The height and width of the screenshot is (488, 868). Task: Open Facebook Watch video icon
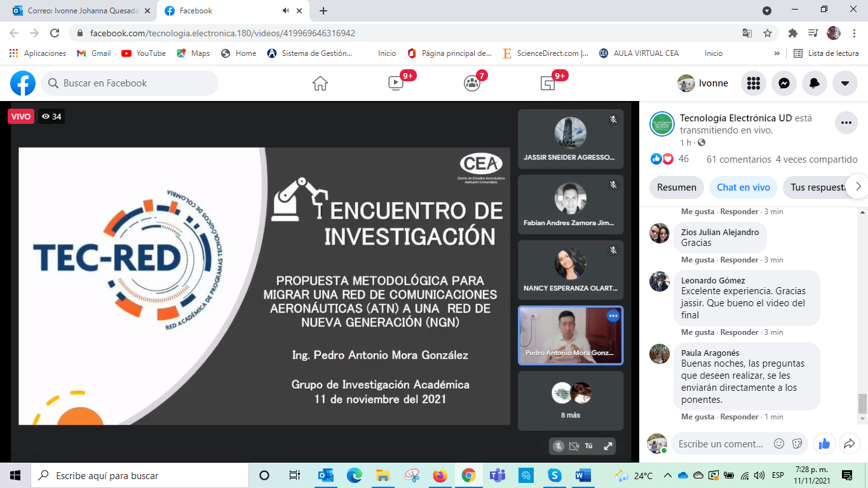point(395,83)
